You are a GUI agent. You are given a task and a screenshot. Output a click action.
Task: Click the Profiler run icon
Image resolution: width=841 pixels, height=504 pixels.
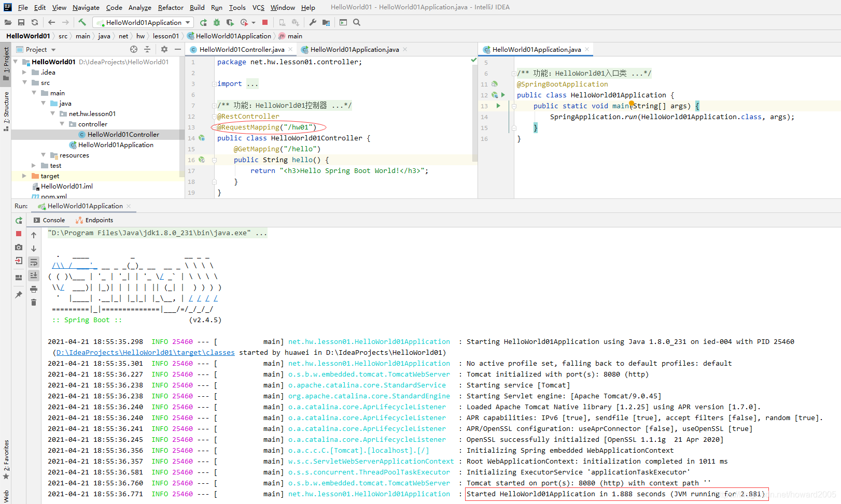coord(244,22)
